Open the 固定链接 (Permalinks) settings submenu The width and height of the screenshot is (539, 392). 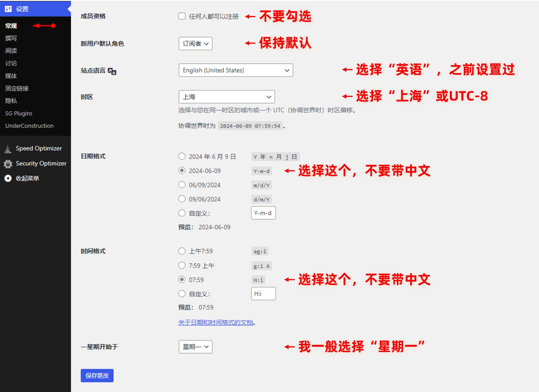17,88
